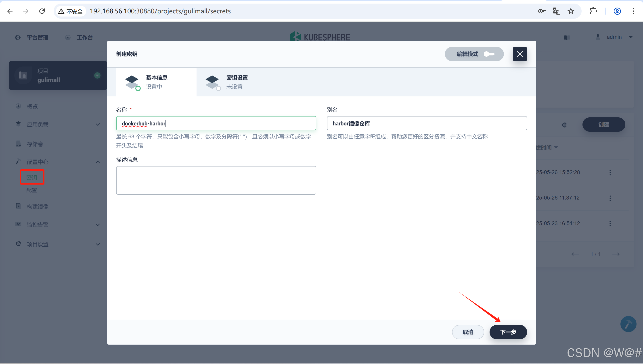
Task: Click the KubeSphere logo
Action: point(320,37)
